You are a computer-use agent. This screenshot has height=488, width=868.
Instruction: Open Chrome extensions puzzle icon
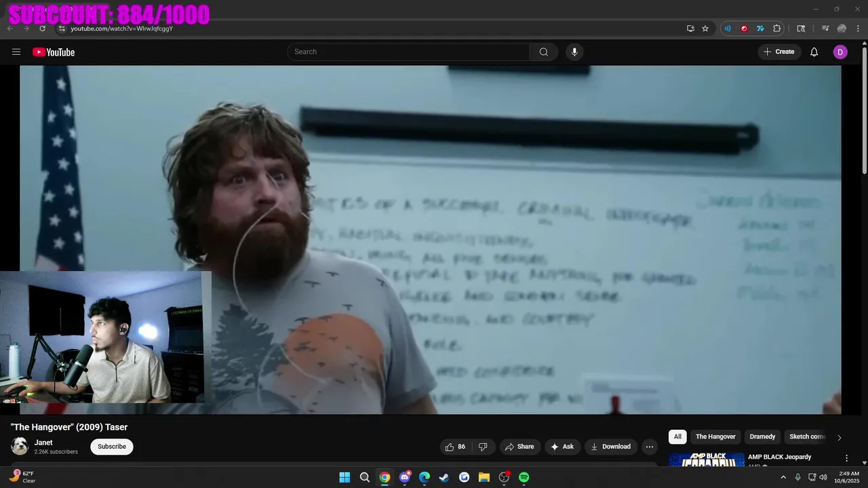coord(776,28)
